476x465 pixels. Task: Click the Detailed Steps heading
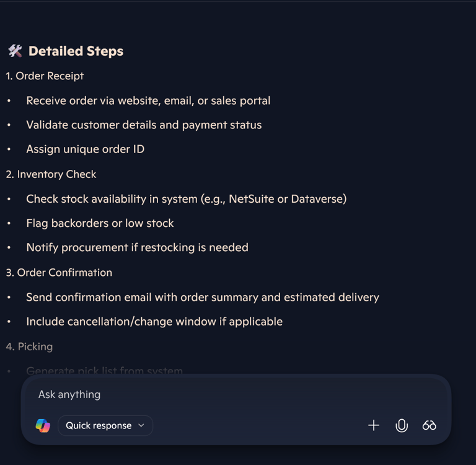(x=76, y=51)
